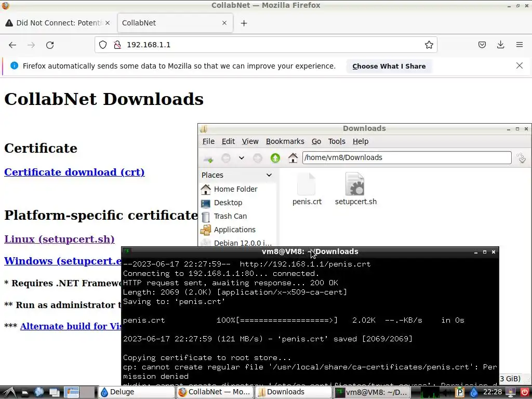Follow the Alternate build link
This screenshot has height=399, width=532.
pos(71,326)
